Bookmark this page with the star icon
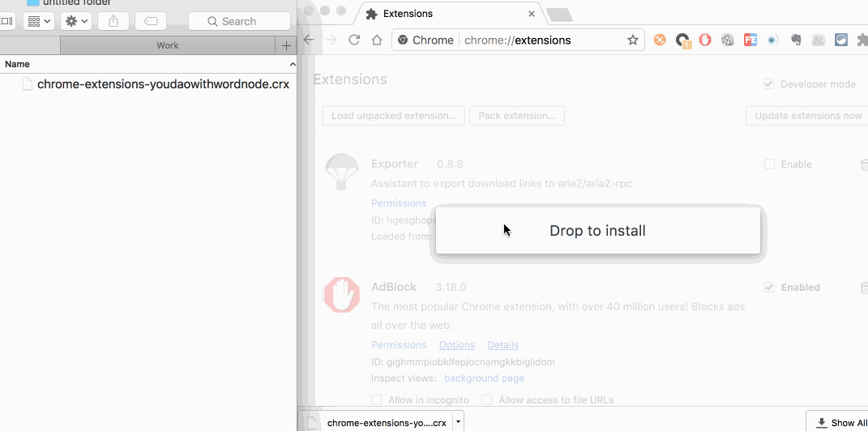This screenshot has height=431, width=868. pos(633,40)
